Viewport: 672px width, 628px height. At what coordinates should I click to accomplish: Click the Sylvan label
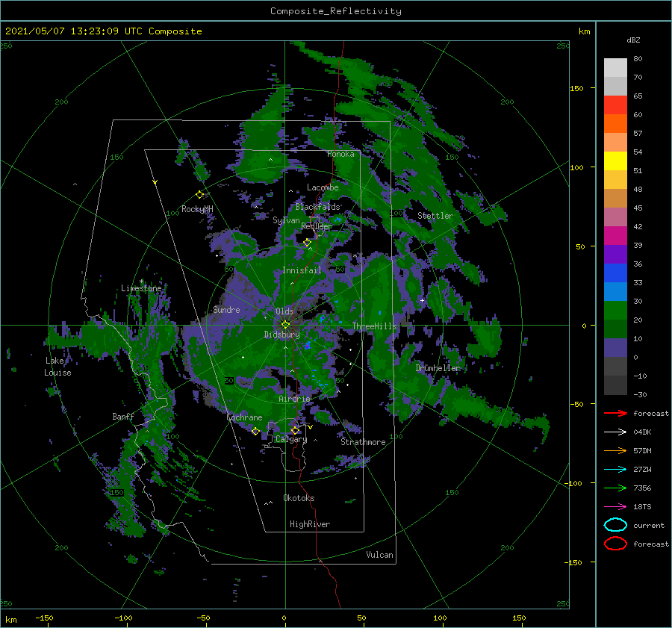(x=286, y=220)
